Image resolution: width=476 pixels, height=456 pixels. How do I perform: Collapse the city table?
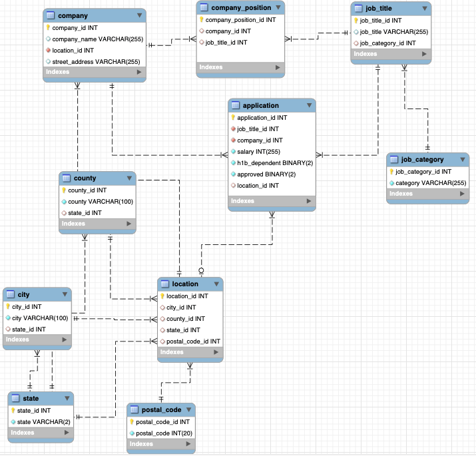pos(65,294)
